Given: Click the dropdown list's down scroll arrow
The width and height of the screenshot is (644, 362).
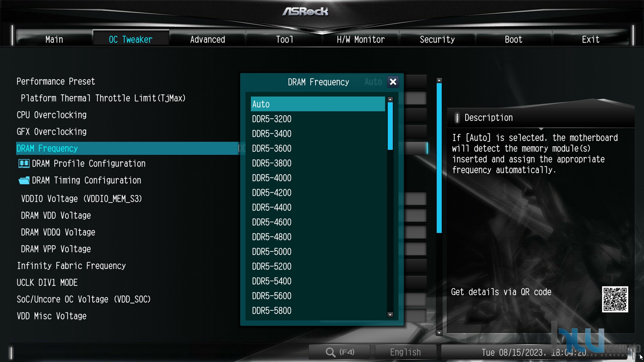Looking at the screenshot, I should point(390,315).
